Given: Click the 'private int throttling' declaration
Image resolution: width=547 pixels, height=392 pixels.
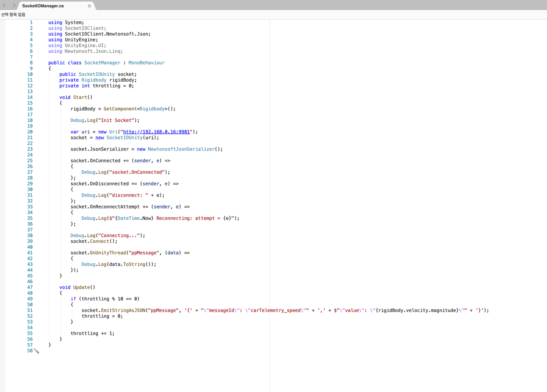Looking at the screenshot, I should [97, 86].
